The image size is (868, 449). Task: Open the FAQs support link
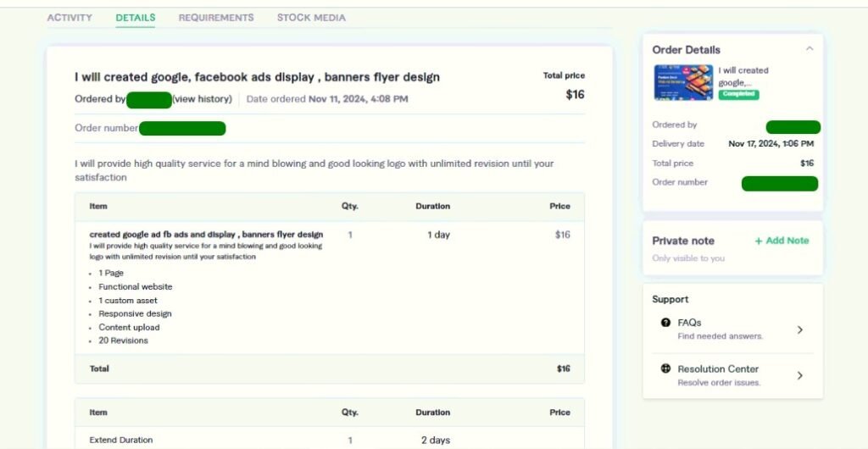(689, 323)
